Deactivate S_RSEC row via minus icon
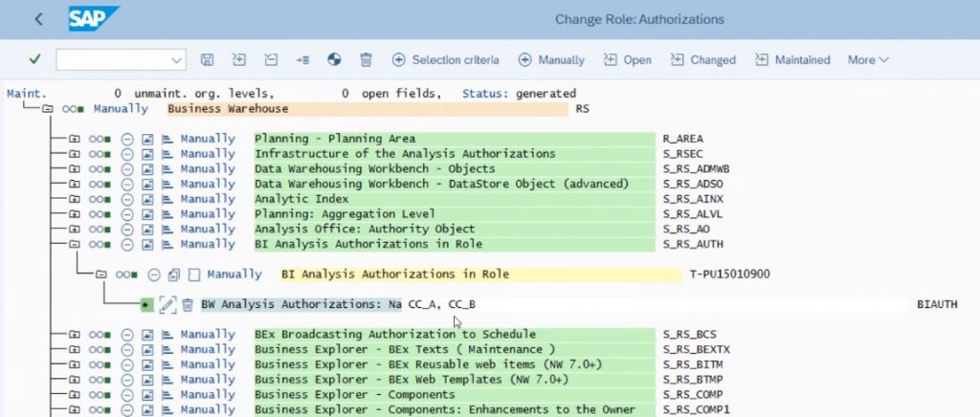This screenshot has width=980, height=417. [x=127, y=154]
